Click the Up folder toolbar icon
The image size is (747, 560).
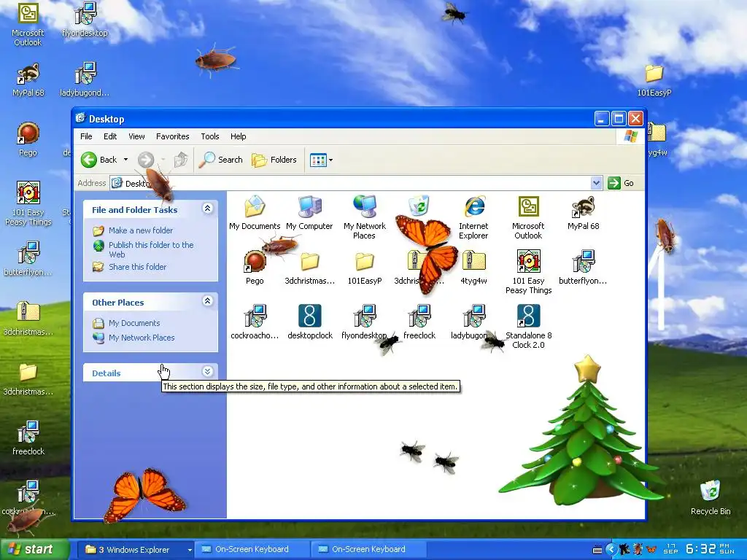(x=181, y=160)
